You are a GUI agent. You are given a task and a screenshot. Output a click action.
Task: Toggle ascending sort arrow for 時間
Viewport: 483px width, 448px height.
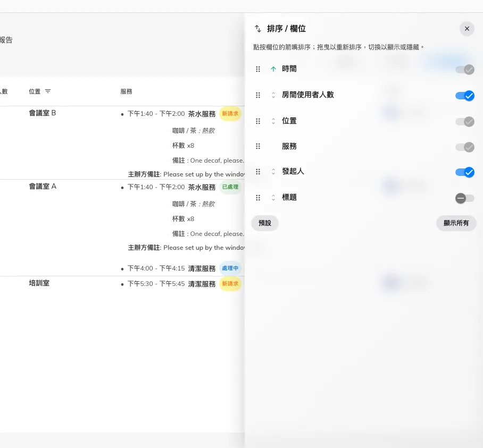coord(273,69)
